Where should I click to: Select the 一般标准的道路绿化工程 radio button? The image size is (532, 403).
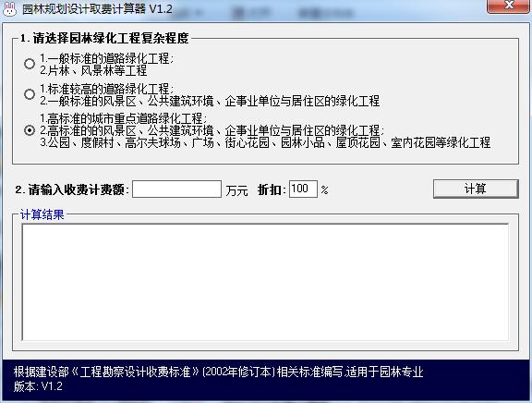click(30, 64)
